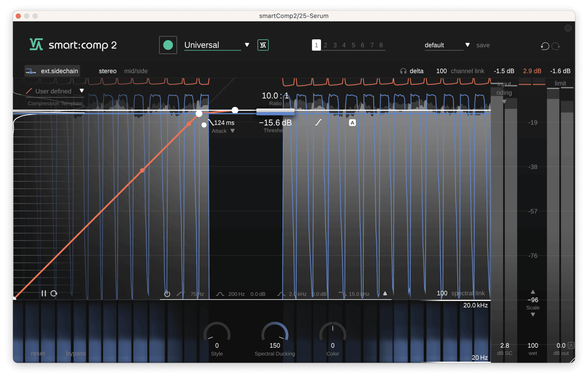The width and height of the screenshot is (588, 378).
Task: Select snapshot slot 2
Action: pos(325,45)
